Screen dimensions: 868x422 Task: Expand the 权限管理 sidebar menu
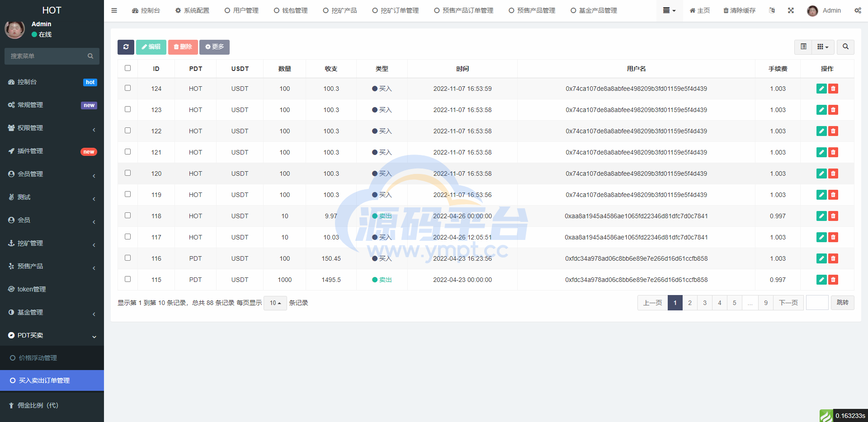52,128
